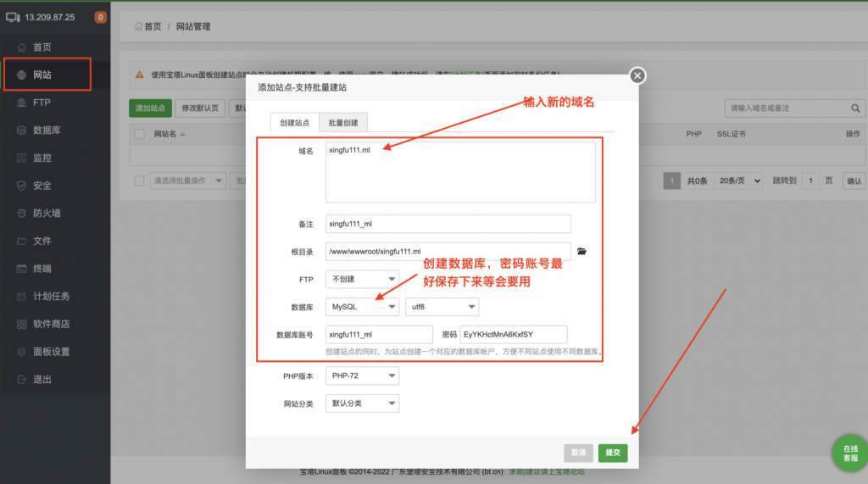Click the home breadcrumb icon at top
Viewport: 868px width, 484px height.
pos(138,26)
